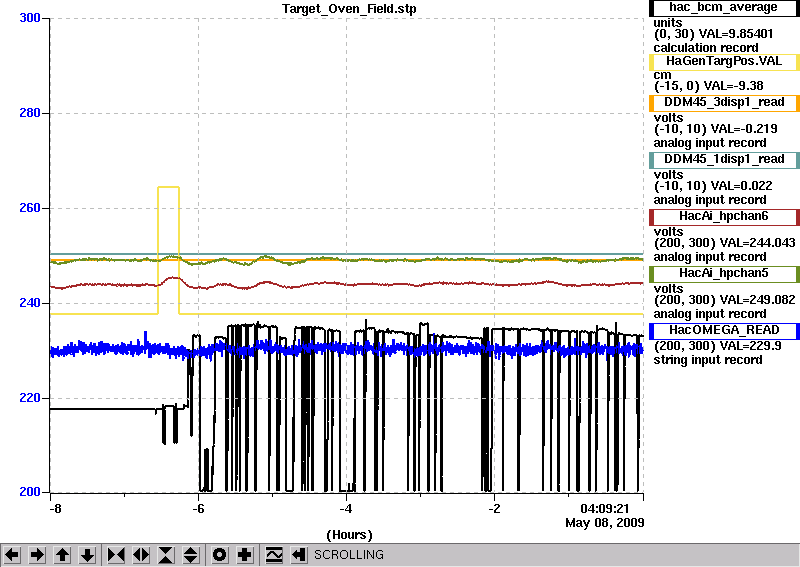Click the 260 y-axis label
The height and width of the screenshot is (567, 800).
30,208
